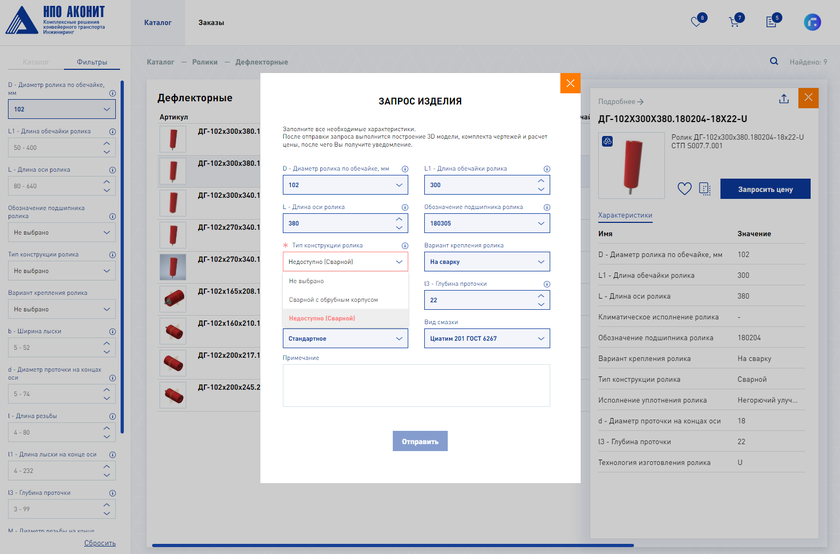Image resolution: width=840 pixels, height=554 pixels.
Task: Click info icon next to L1 field in dialog
Action: (x=546, y=169)
